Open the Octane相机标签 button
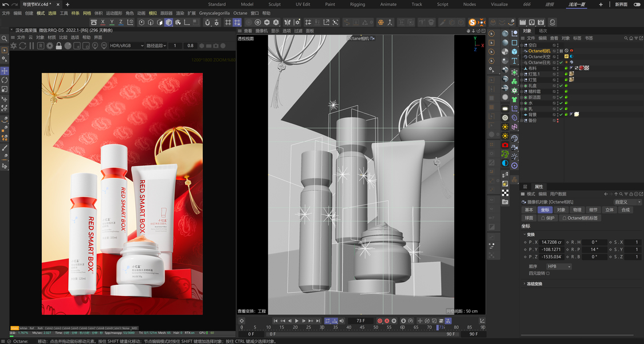 (581, 218)
